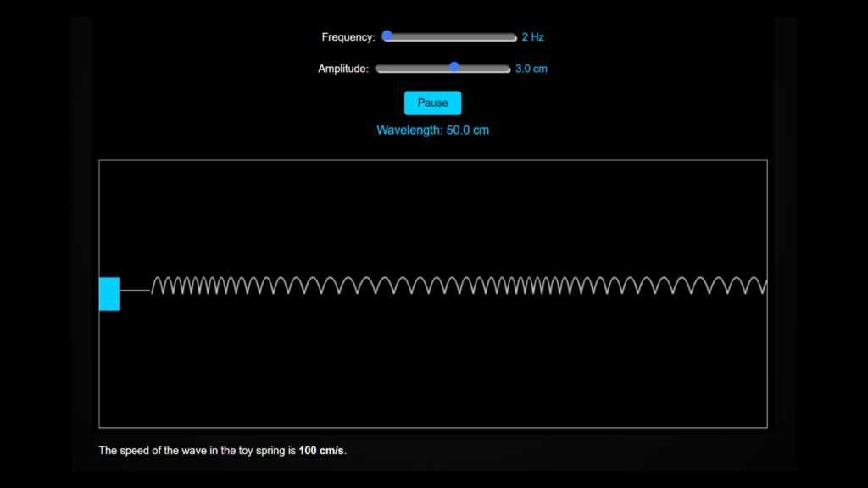The image size is (868, 488).
Task: Select the '3.0 cm' amplitude value text
Action: pyautogui.click(x=531, y=69)
